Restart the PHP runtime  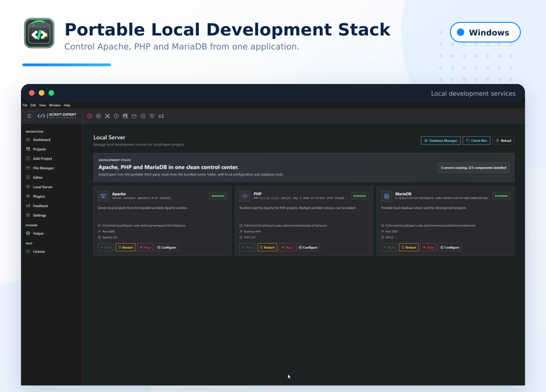tap(267, 247)
